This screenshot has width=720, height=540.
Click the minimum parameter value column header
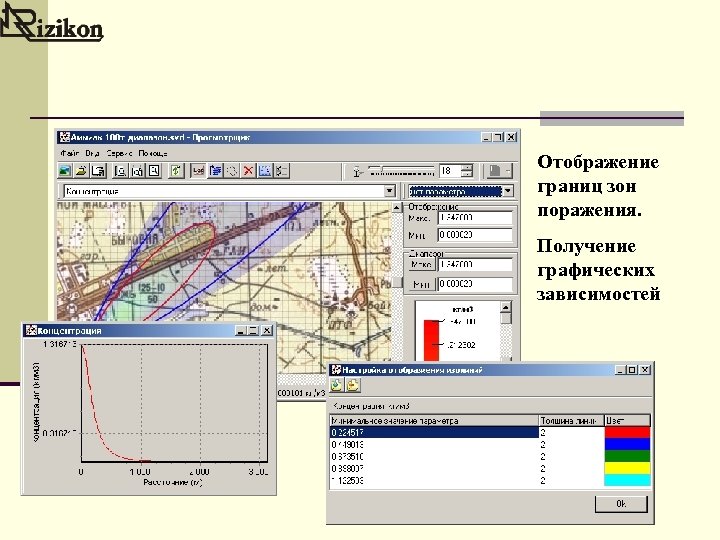434,420
